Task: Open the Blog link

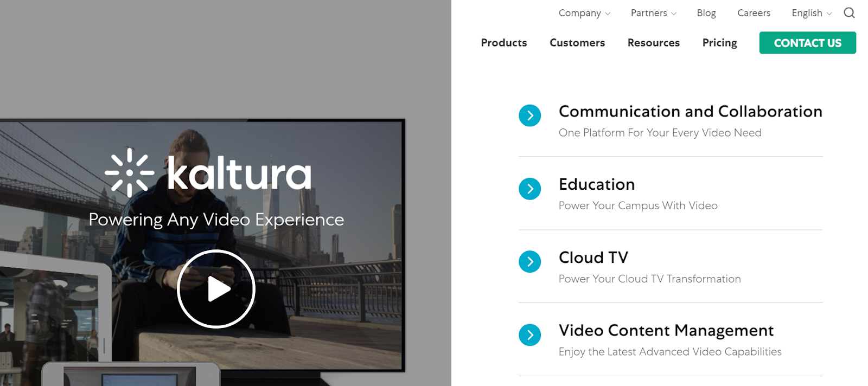Action: (706, 13)
